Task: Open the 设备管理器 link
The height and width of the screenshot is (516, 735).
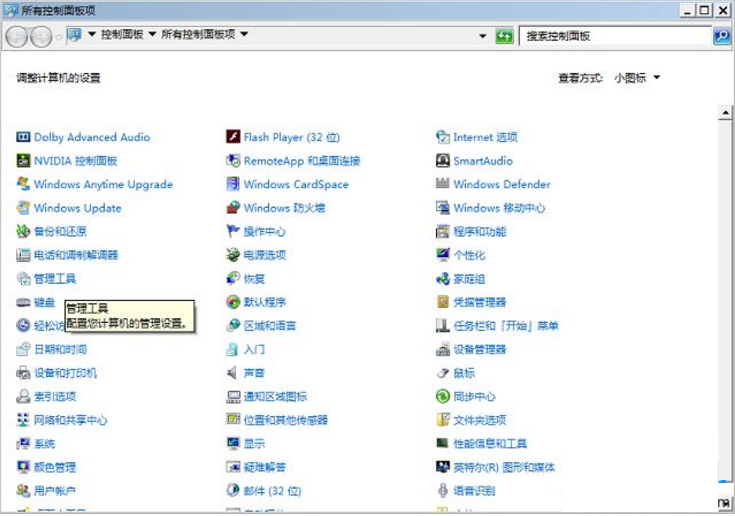Action: [x=480, y=350]
